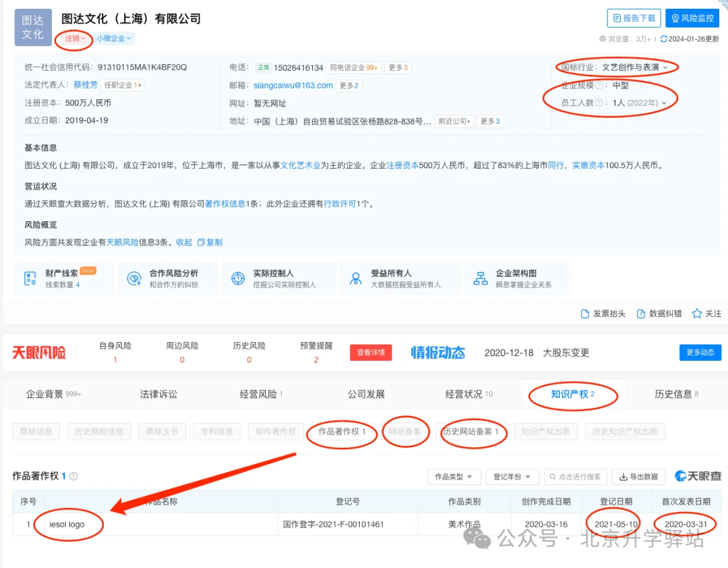Screen dimensions: 728x568
Task: Open the 著作权信息 link
Action: coord(225,204)
